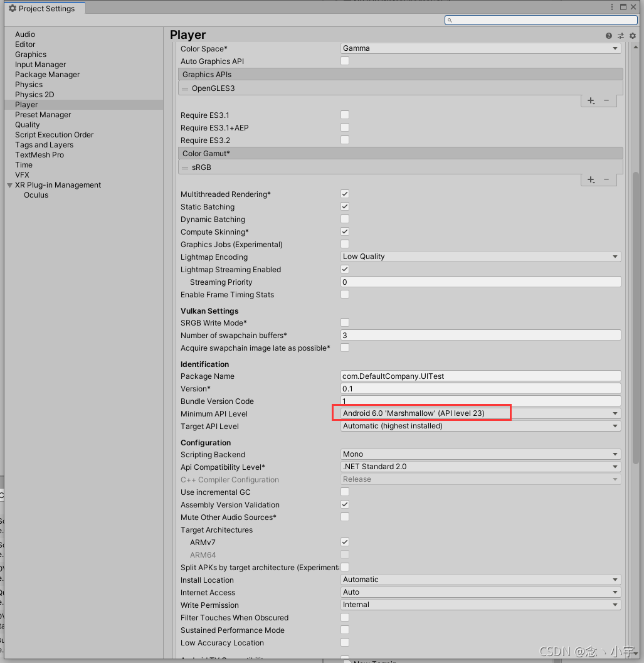The image size is (644, 663).
Task: Enable Frame Timing Stats checkbox
Action: pos(345,294)
